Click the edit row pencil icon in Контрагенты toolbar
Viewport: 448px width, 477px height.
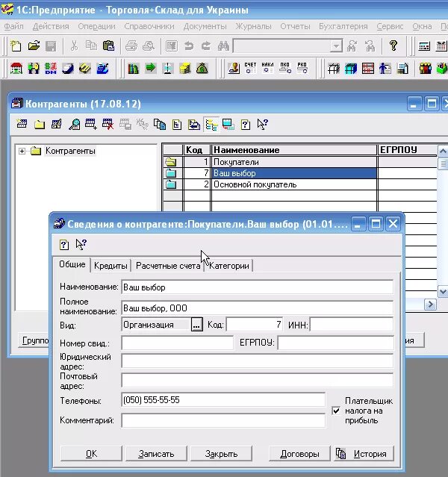(57, 124)
